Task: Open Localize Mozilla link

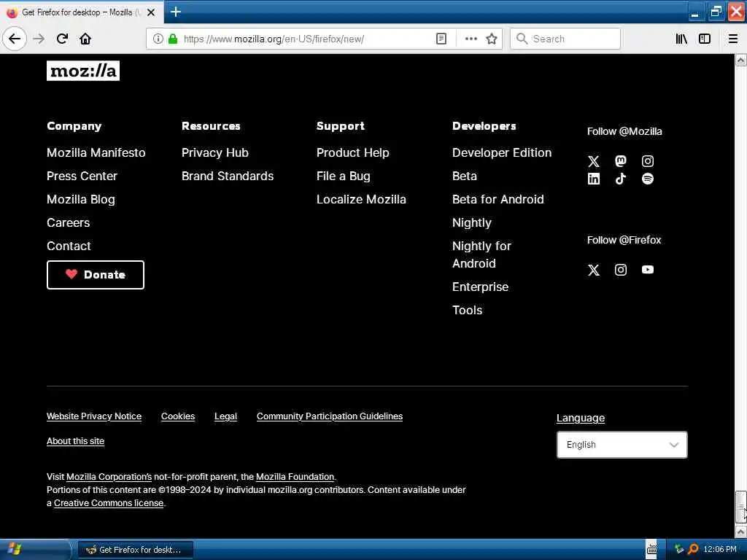Action: click(361, 200)
